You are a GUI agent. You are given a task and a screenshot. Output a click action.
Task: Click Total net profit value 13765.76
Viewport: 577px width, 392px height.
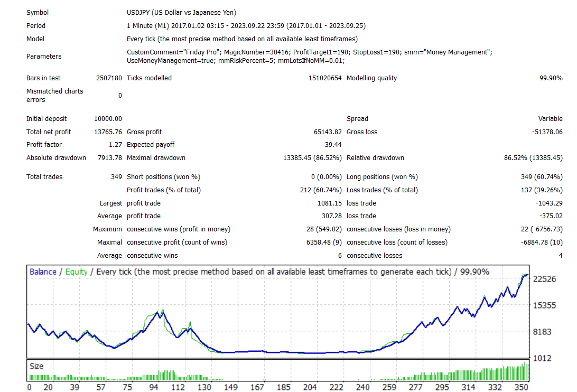(x=108, y=132)
